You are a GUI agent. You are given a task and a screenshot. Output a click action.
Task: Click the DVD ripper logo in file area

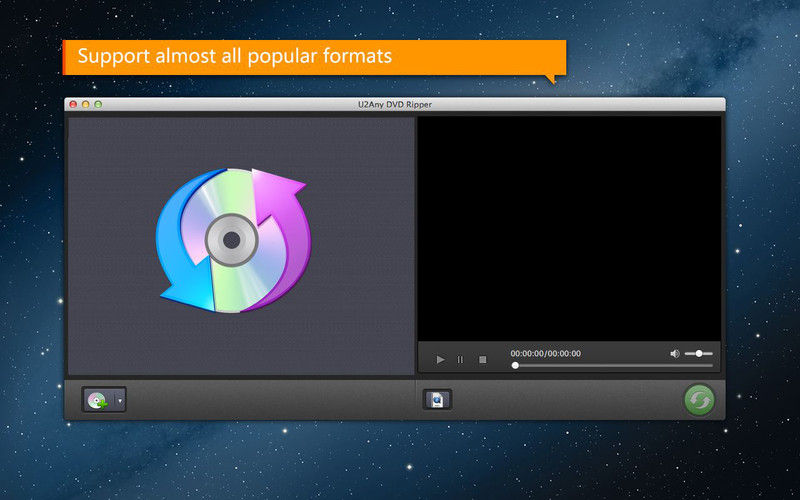pos(233,240)
